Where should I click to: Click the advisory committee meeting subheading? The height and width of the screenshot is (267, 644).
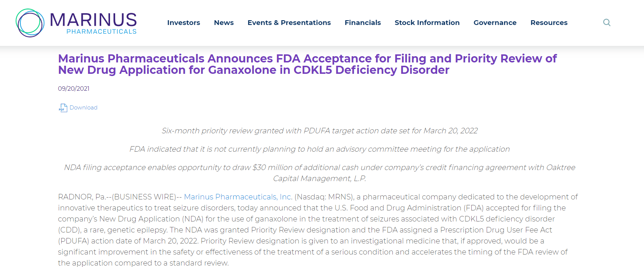tap(319, 149)
